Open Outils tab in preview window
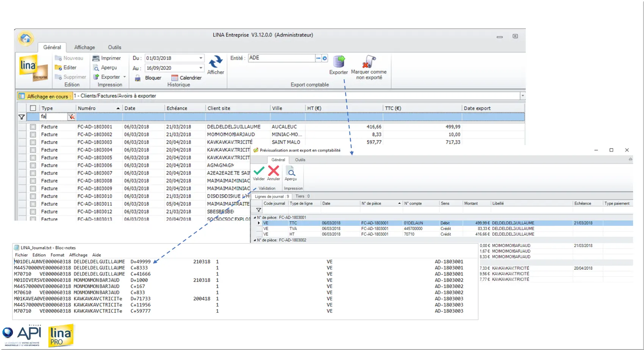This screenshot has height=350, width=644. pos(300,160)
